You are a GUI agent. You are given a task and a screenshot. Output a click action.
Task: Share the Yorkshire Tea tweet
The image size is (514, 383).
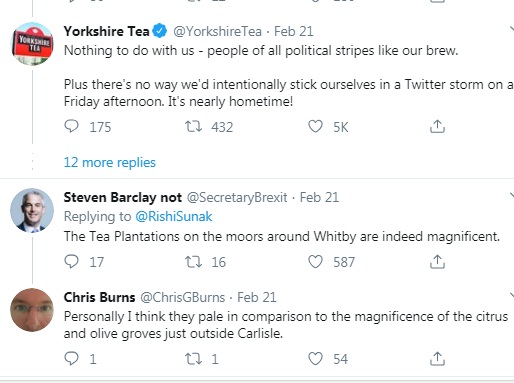(437, 127)
